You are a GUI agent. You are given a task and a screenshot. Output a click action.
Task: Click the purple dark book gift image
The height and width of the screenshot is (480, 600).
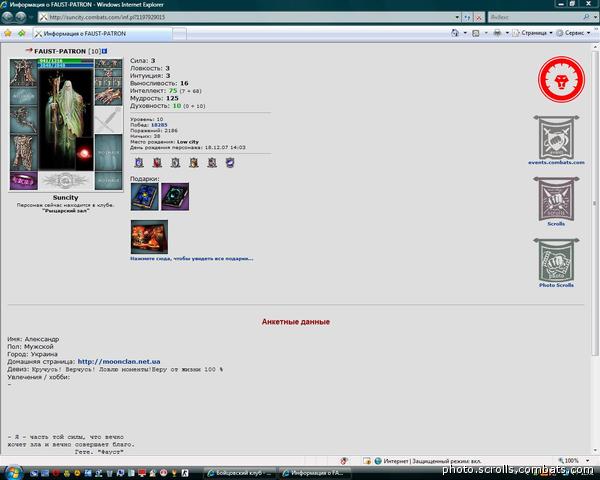tap(175, 197)
